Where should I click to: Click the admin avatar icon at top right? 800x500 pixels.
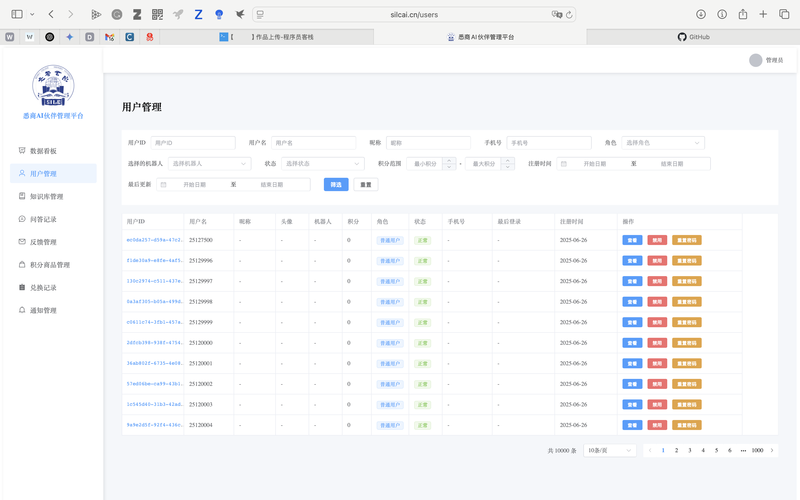point(756,60)
